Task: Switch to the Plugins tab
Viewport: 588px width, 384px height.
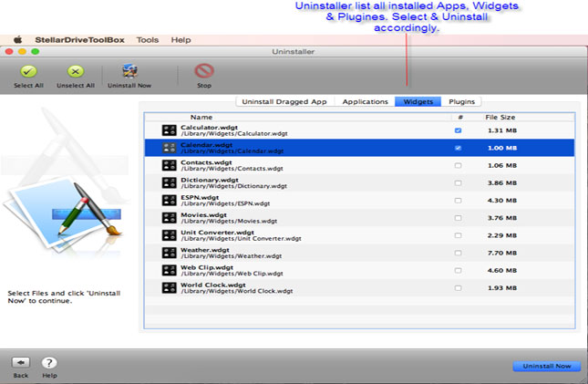Action: pos(461,102)
